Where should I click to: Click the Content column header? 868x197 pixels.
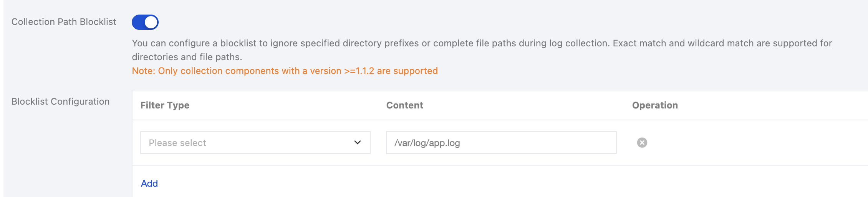[x=404, y=105]
